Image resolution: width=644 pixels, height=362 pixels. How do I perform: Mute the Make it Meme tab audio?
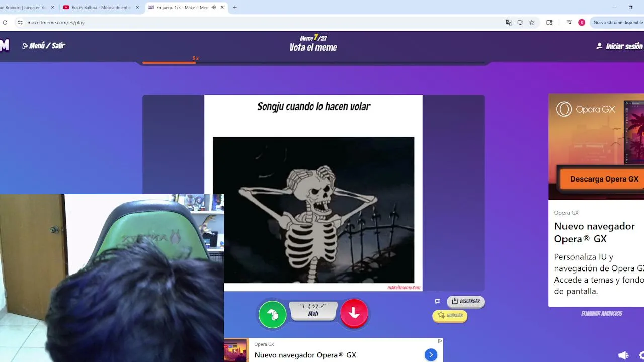coord(213,8)
